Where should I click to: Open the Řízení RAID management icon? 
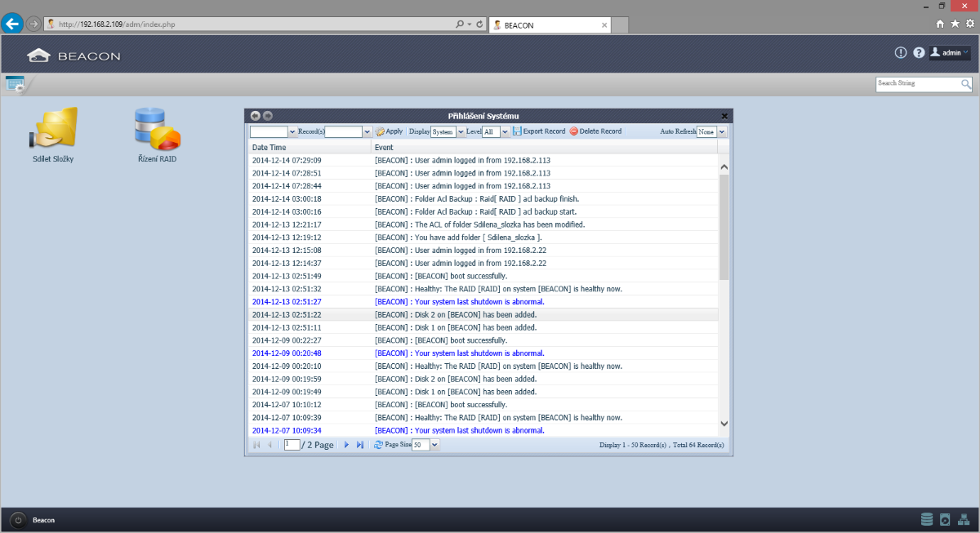(x=156, y=131)
